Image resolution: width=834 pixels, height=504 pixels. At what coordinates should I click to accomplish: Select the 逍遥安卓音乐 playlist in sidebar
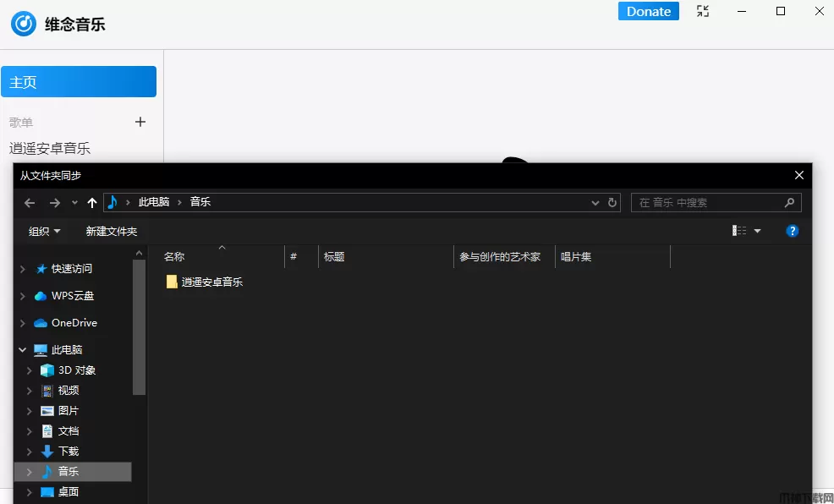click(x=50, y=149)
